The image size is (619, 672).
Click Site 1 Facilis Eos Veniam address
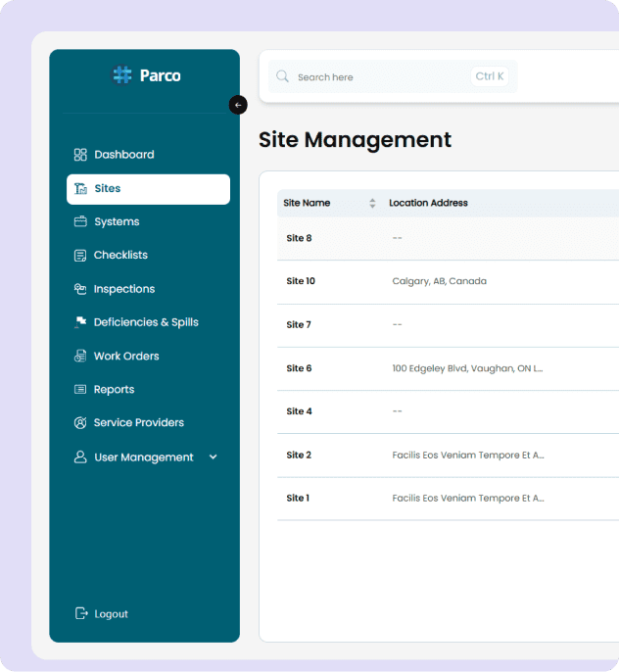click(x=468, y=498)
